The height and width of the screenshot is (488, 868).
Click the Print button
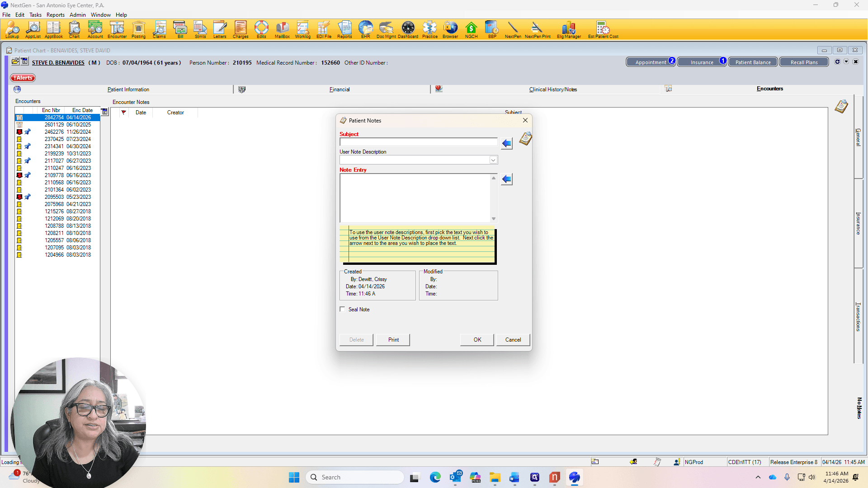point(393,340)
